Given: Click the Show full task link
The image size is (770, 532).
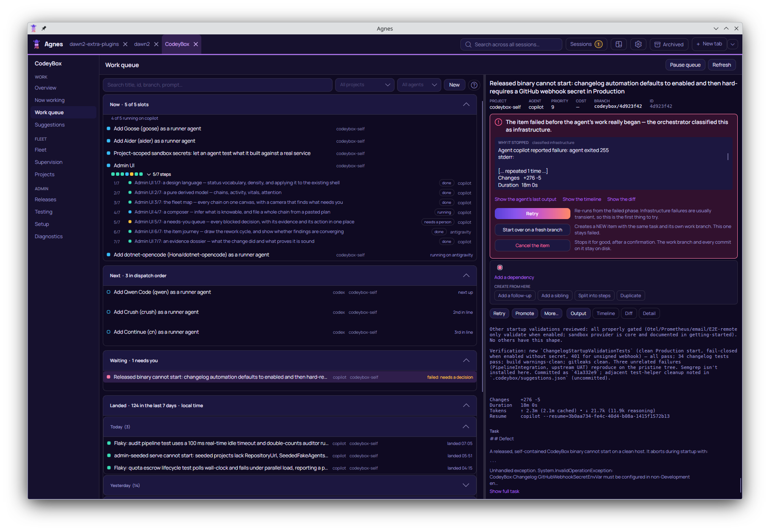Looking at the screenshot, I should [x=504, y=491].
